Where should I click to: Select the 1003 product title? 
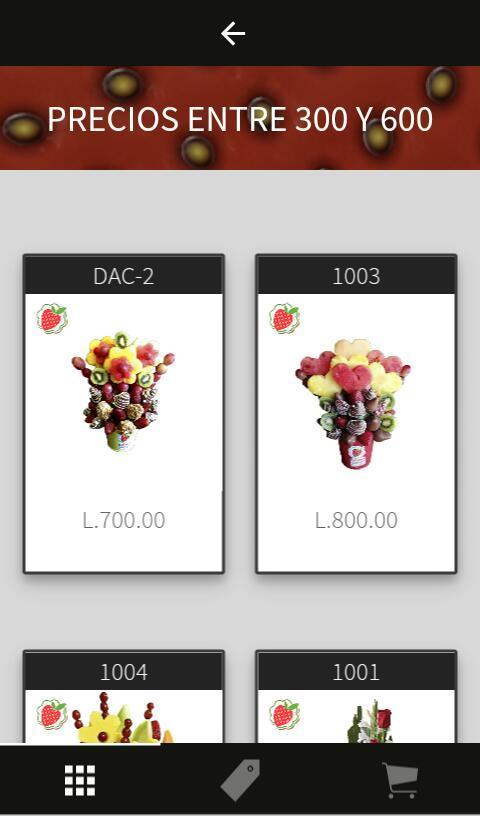pyautogui.click(x=356, y=276)
